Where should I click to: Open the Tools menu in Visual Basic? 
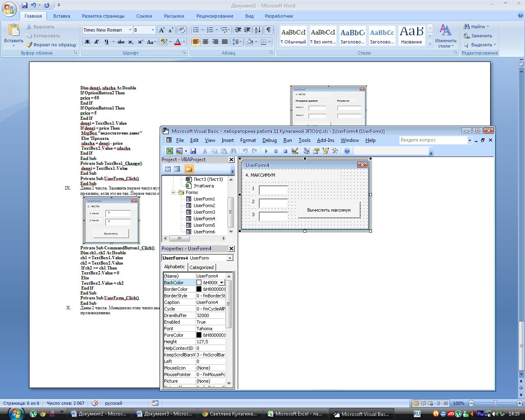(x=304, y=140)
